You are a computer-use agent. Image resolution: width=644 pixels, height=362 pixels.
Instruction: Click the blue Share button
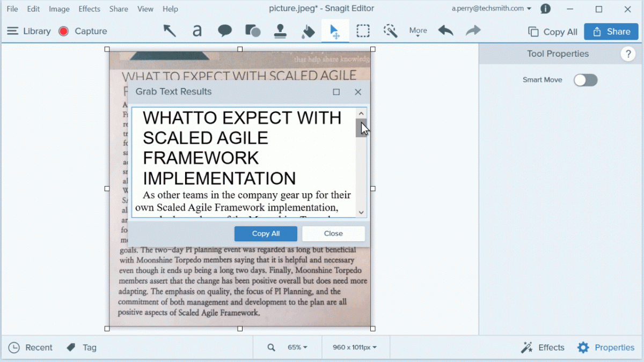[x=611, y=32]
